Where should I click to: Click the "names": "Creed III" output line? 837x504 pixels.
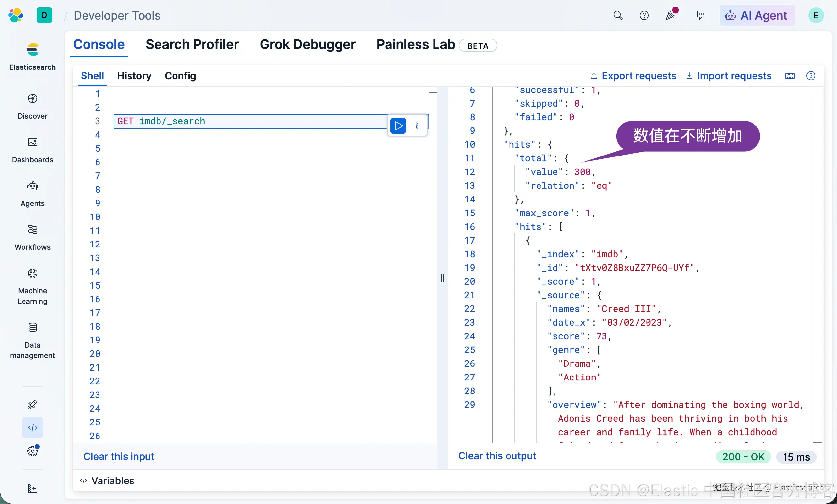[604, 309]
